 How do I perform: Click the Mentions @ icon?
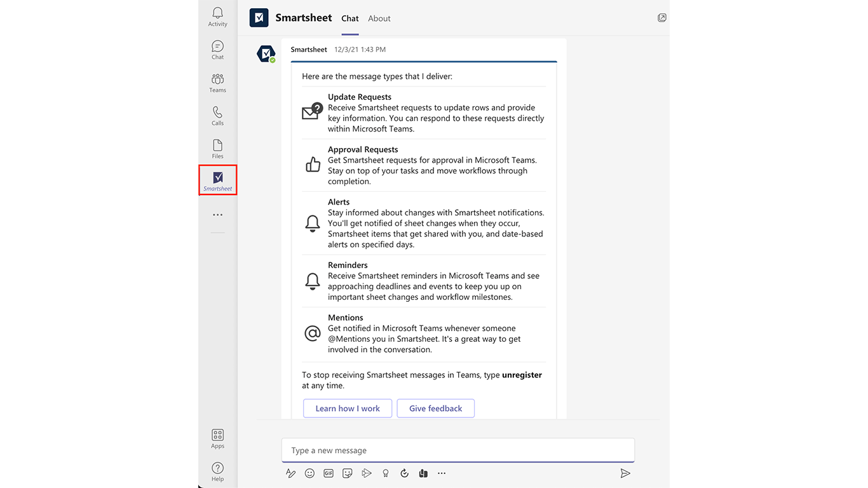313,333
